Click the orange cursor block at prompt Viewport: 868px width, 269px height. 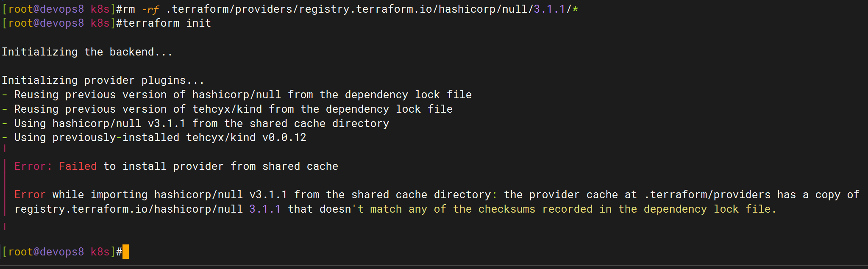pyautogui.click(x=125, y=252)
